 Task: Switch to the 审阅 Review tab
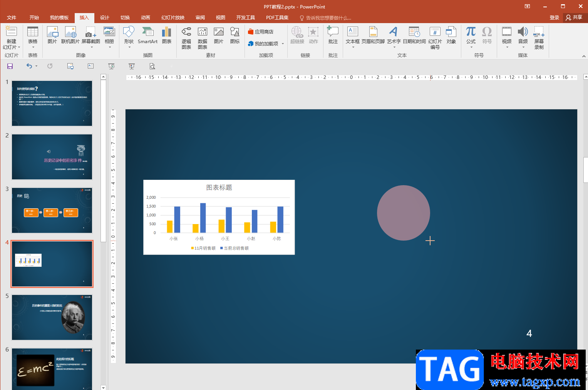tap(200, 18)
